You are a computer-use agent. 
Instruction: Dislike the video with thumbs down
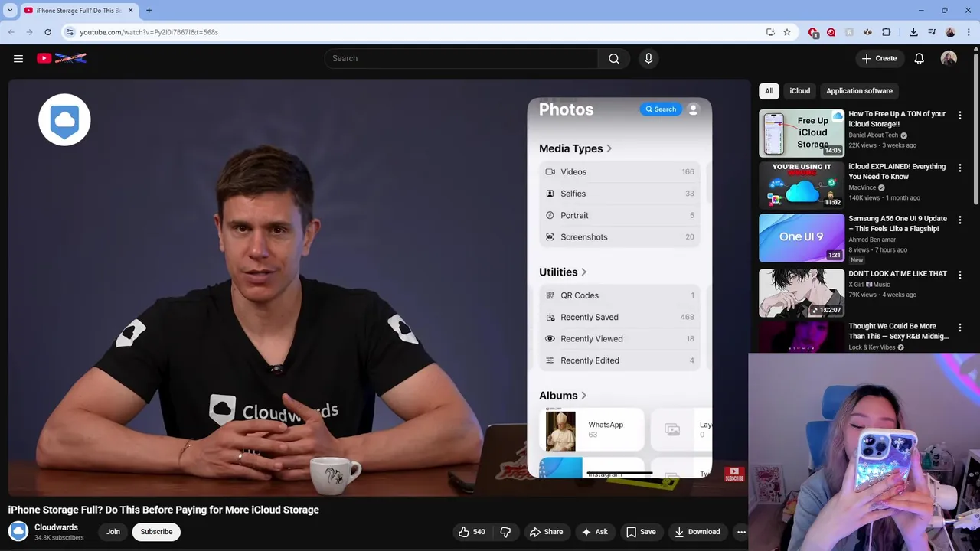[505, 532]
